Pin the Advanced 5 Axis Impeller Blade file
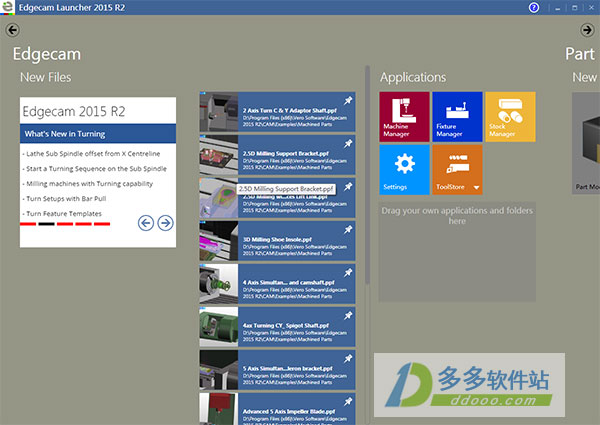The height and width of the screenshot is (425, 600). (x=347, y=402)
